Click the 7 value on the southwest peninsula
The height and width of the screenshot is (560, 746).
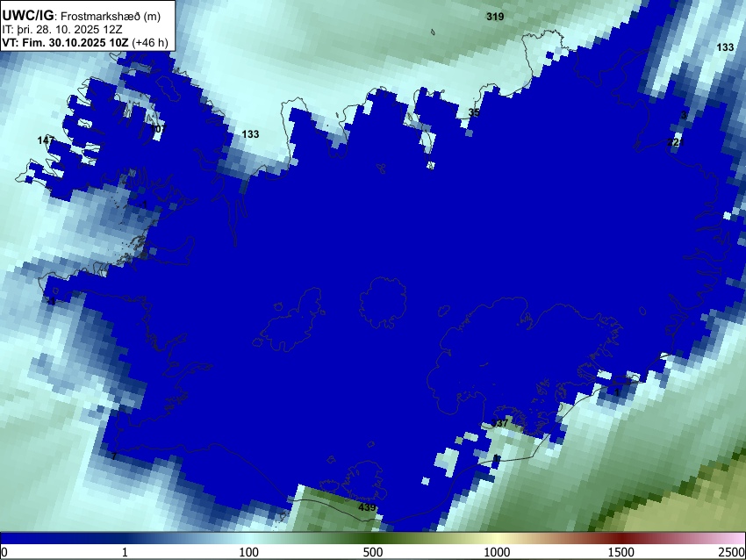(114, 456)
